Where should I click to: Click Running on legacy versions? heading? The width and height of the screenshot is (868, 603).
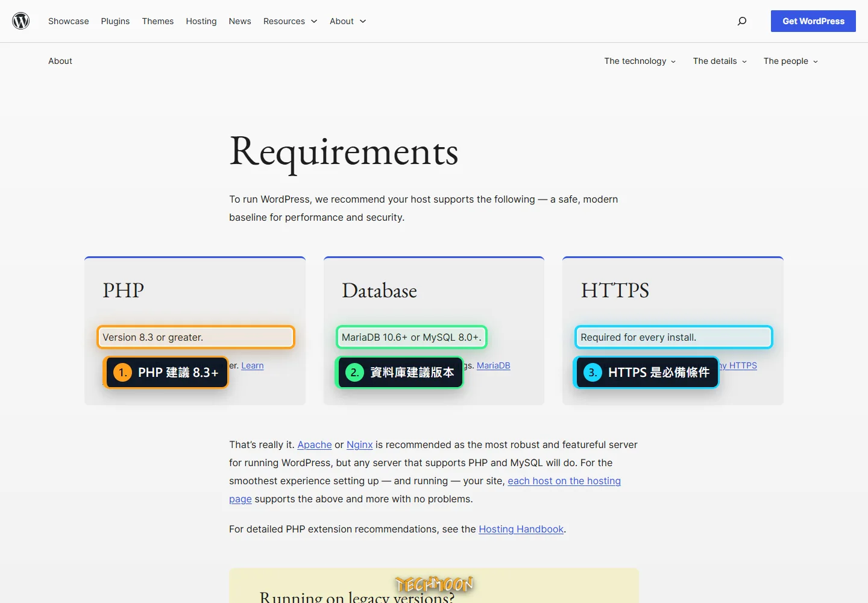tap(357, 597)
